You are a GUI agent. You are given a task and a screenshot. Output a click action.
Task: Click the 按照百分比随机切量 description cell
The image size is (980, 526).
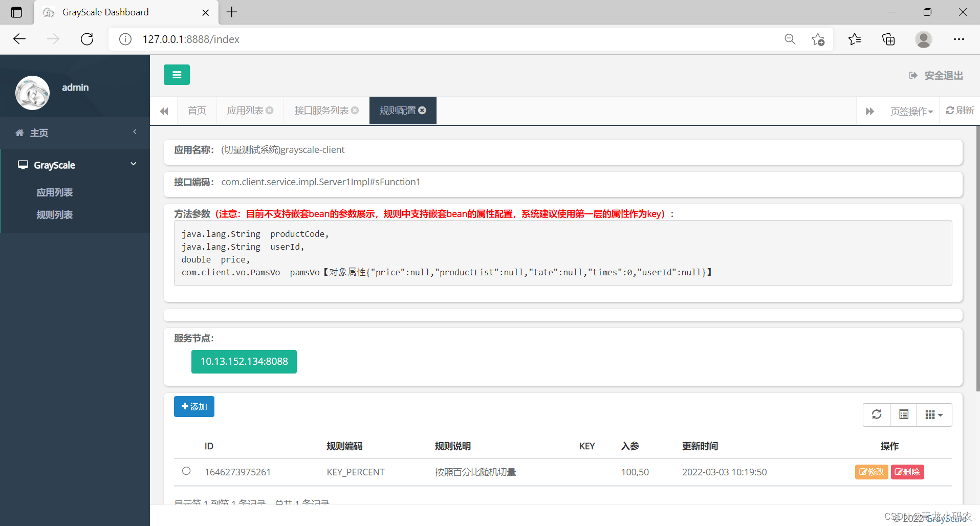[475, 472]
